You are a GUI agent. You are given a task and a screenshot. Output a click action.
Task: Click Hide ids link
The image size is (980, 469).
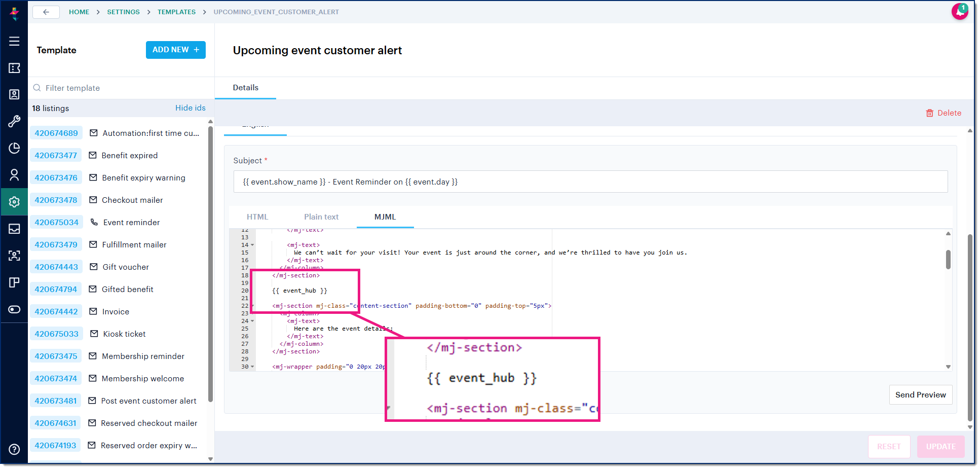[191, 108]
